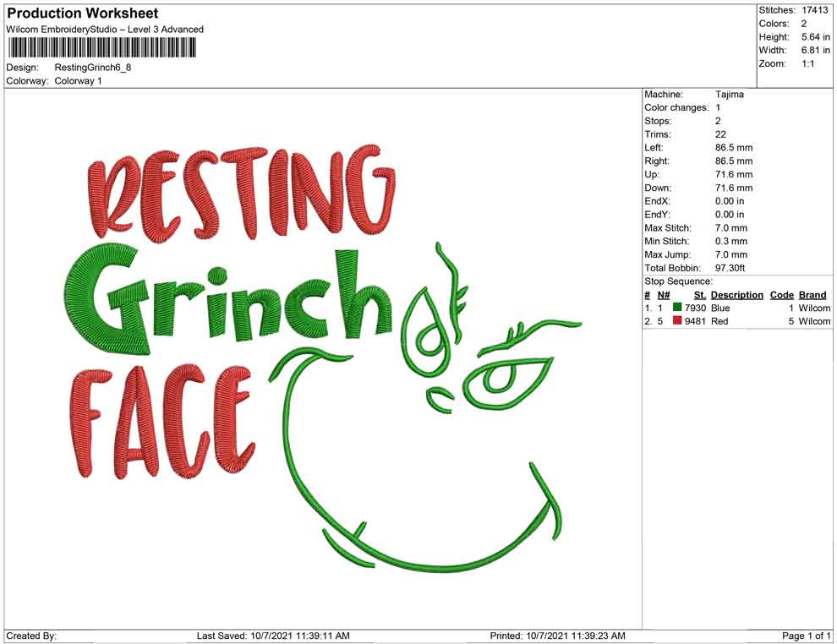Click the 'Production Worksheet' heading

coord(83,14)
